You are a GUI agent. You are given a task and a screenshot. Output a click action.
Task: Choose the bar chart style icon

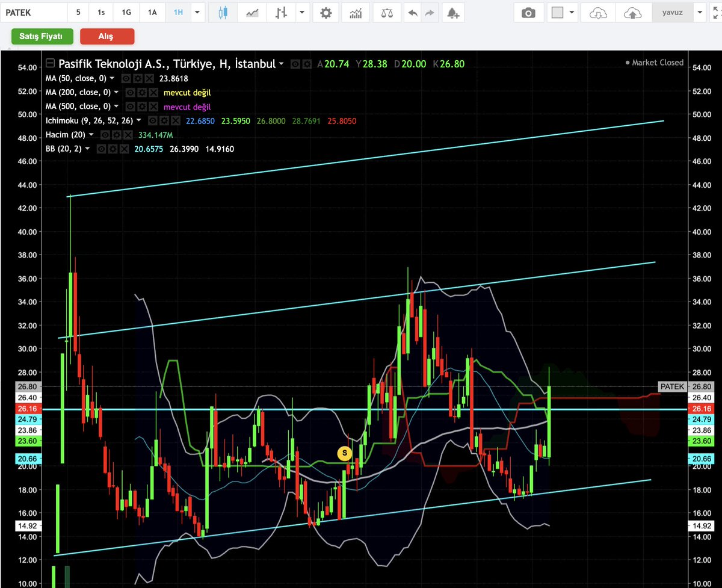click(x=281, y=13)
